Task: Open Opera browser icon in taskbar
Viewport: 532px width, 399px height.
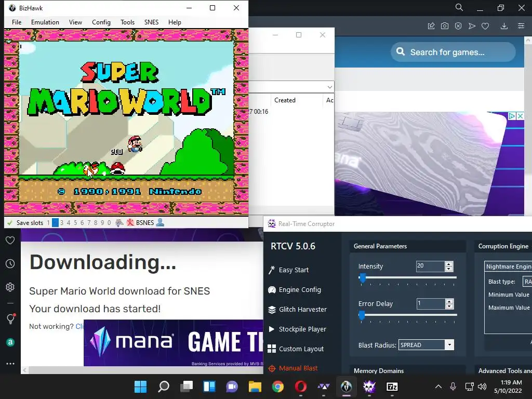Action: 301,387
